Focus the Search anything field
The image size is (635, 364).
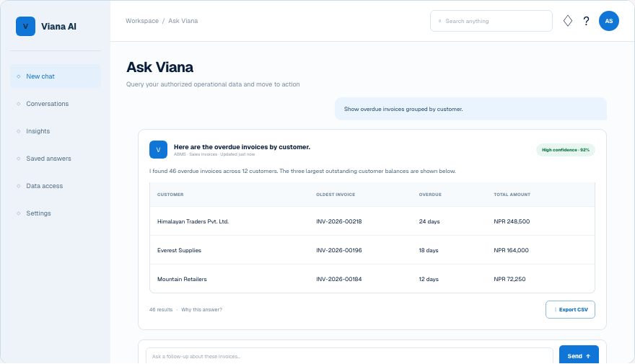click(x=491, y=21)
